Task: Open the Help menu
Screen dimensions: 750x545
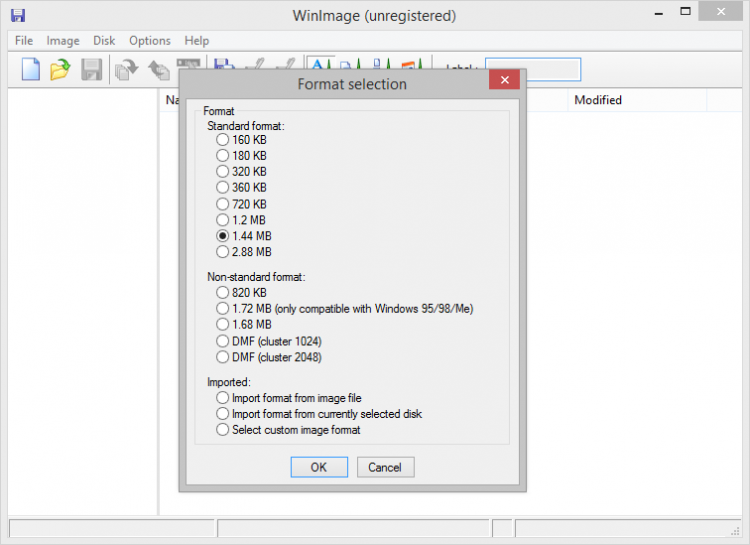Action: pos(197,41)
